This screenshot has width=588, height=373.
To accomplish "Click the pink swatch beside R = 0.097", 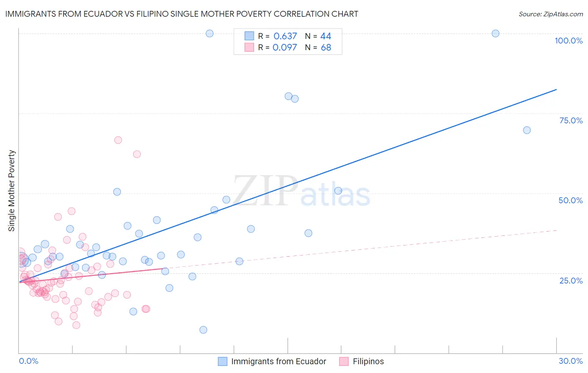I will point(249,47).
